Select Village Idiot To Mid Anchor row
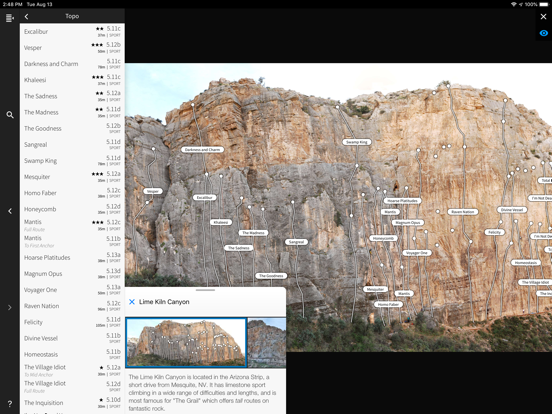The width and height of the screenshot is (552, 414). coord(72,370)
